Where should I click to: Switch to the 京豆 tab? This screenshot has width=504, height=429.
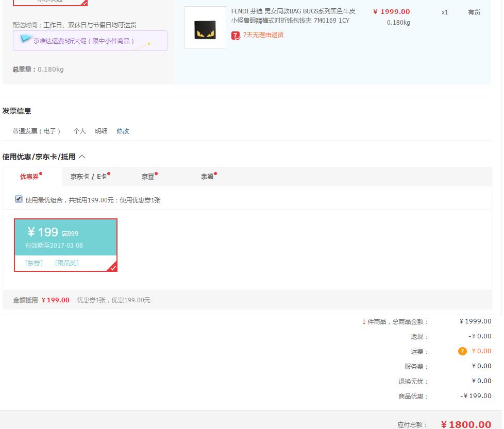point(149,176)
